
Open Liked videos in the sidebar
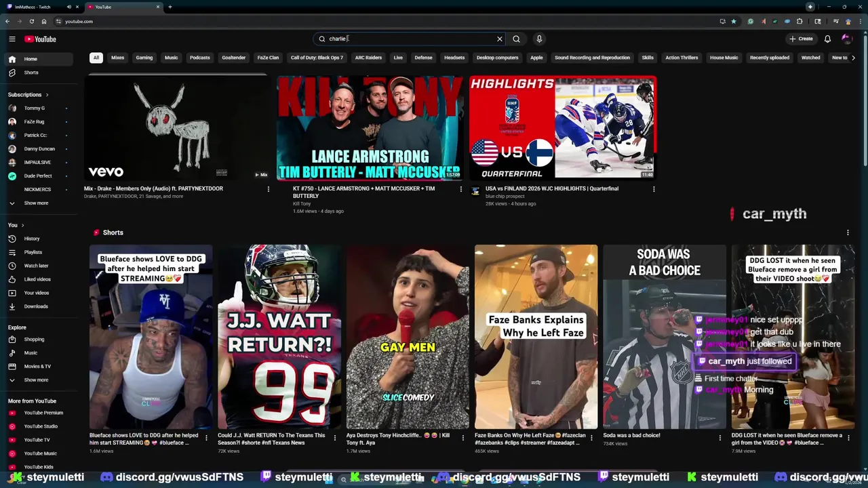pos(39,279)
